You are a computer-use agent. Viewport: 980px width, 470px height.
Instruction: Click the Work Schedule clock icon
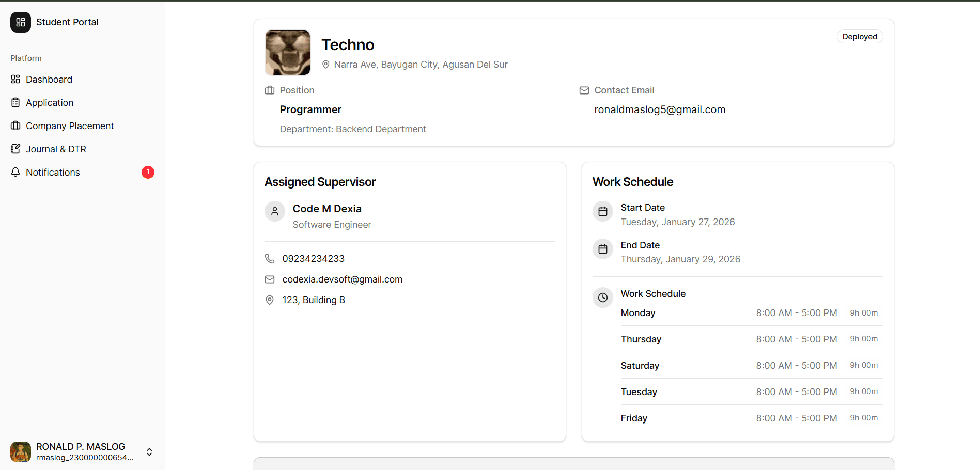click(x=603, y=297)
